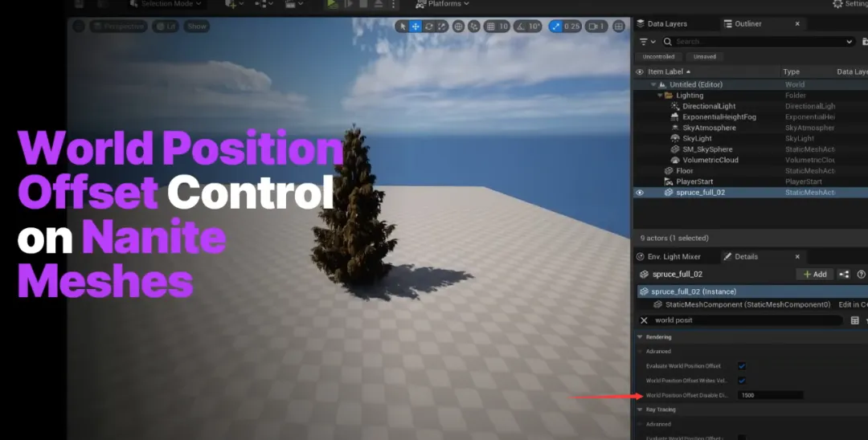868x440 pixels.
Task: Click the Outliner search field
Action: [759, 42]
